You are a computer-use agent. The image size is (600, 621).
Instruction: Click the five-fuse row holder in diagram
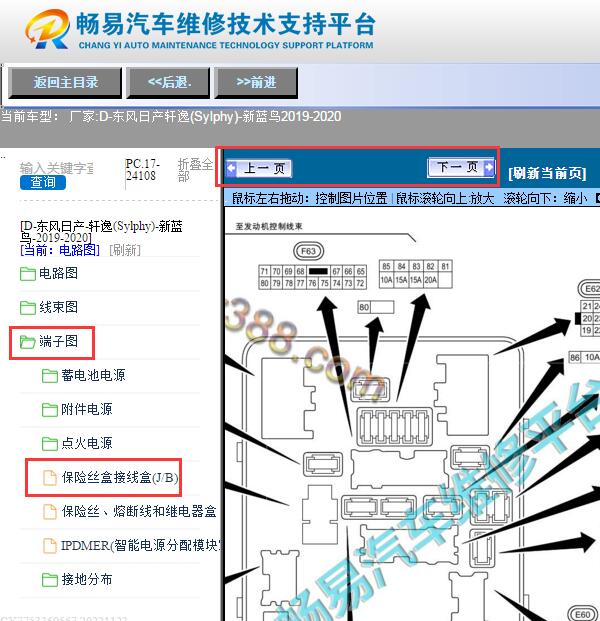394,427
